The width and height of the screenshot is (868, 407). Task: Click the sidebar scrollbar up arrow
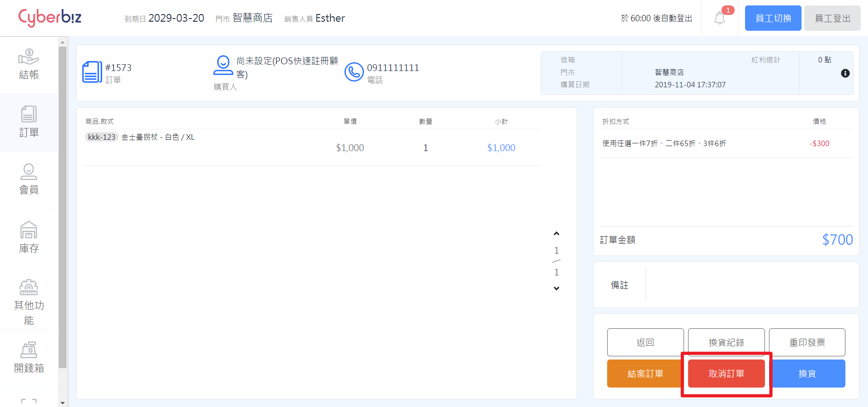click(x=62, y=42)
